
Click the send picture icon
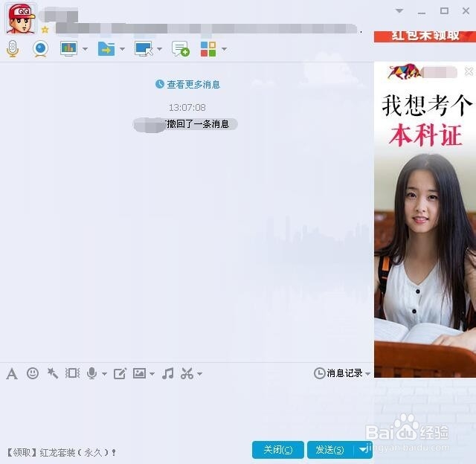click(x=139, y=373)
